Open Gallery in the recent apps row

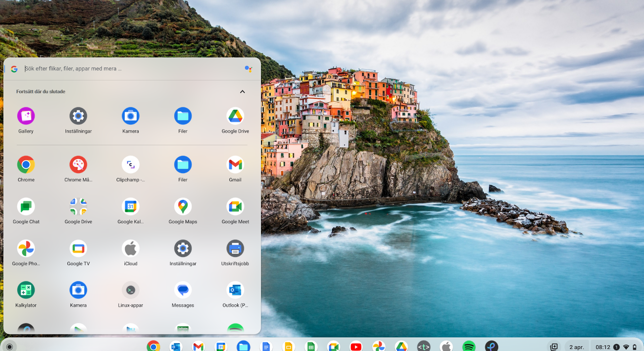pyautogui.click(x=26, y=116)
